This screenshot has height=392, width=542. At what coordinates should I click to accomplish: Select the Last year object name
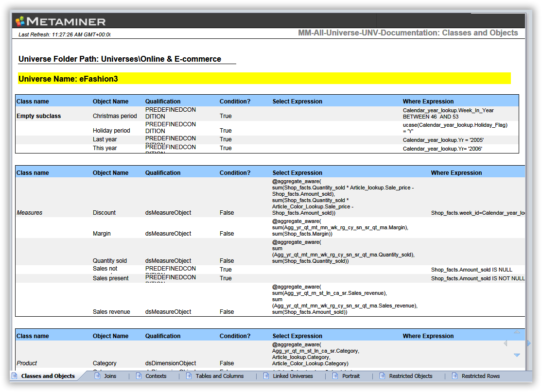[105, 139]
